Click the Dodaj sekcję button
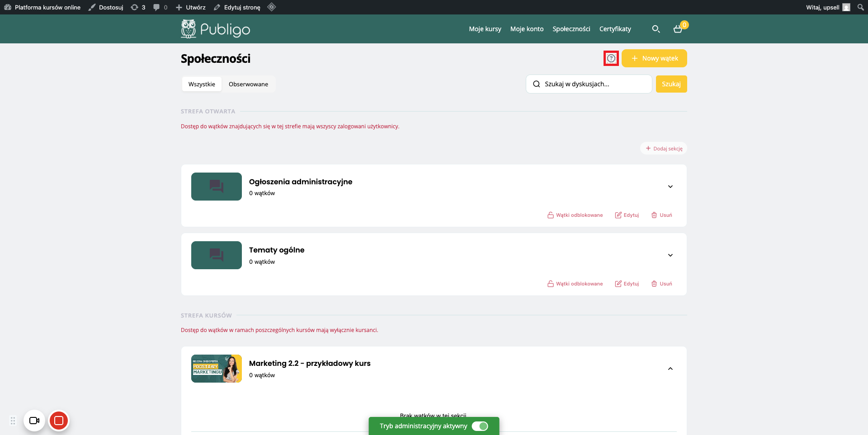This screenshot has height=435, width=868. tap(663, 149)
